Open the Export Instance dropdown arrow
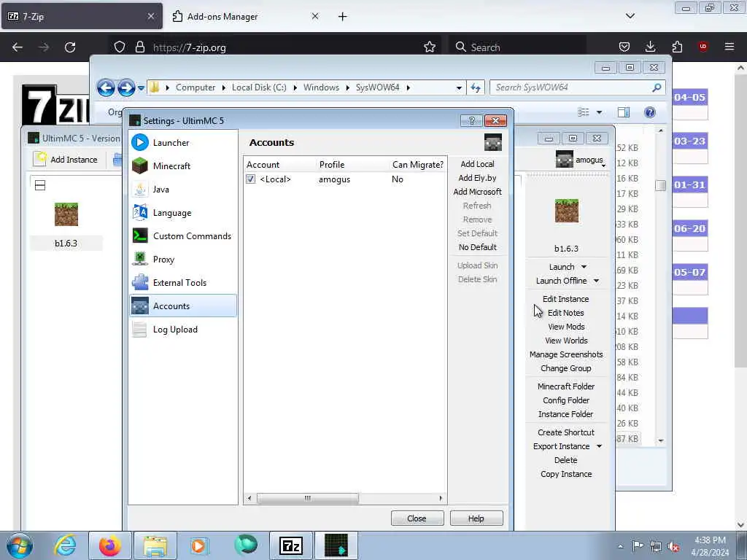The height and width of the screenshot is (560, 747). (599, 446)
